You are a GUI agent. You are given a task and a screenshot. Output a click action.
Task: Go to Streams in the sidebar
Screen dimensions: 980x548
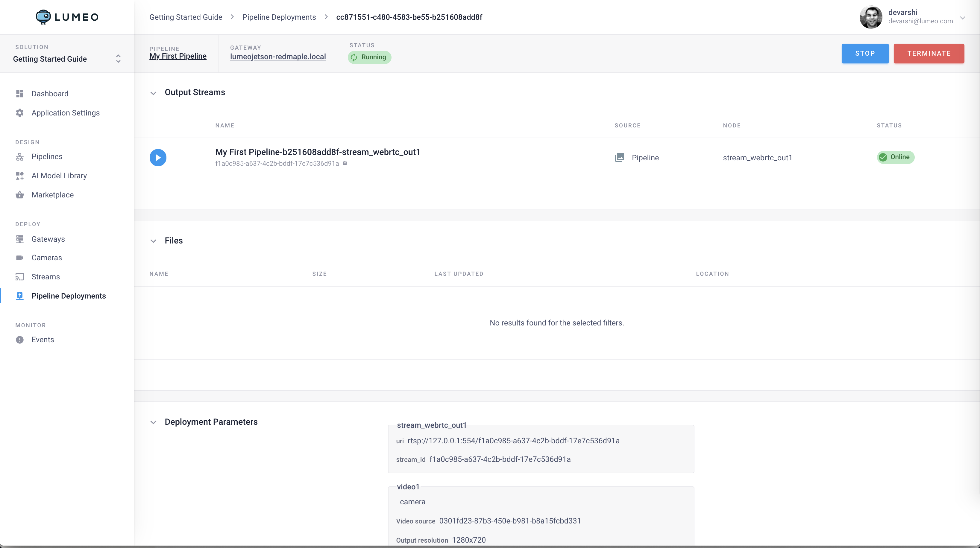(x=46, y=277)
